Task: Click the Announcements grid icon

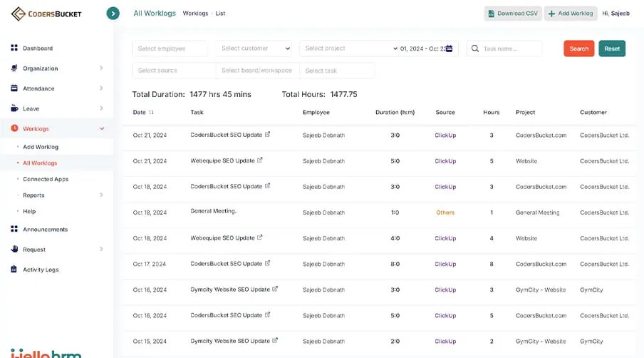Action: point(14,229)
